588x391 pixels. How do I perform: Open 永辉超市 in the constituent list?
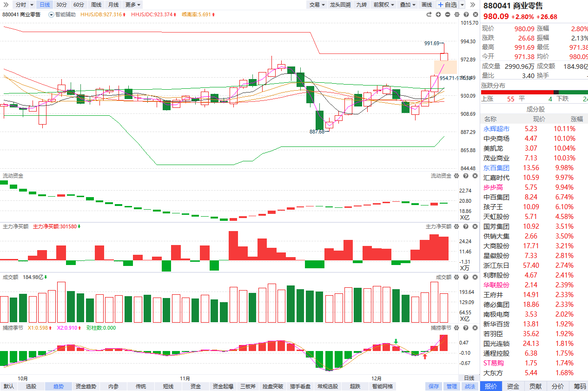[496, 129]
